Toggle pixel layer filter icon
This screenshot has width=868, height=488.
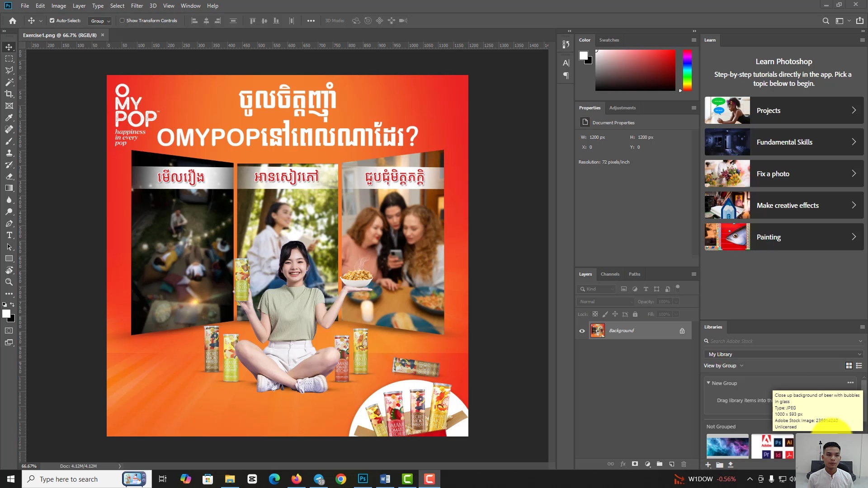click(624, 289)
